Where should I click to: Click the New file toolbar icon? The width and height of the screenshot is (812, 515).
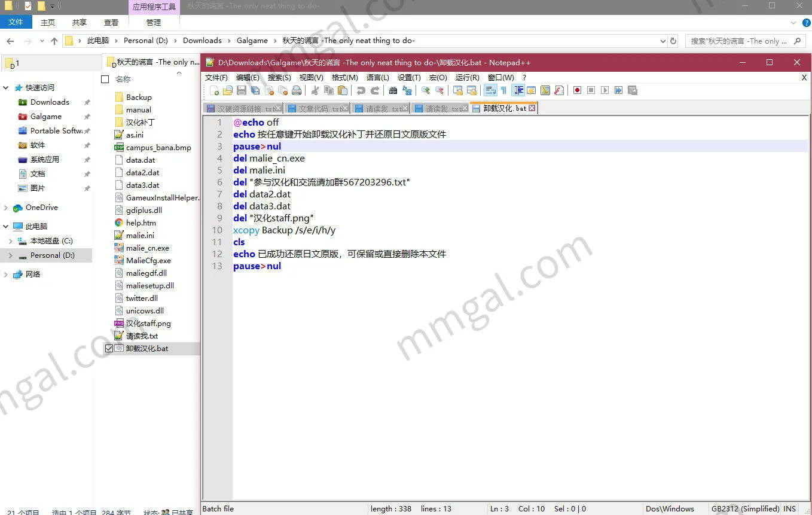click(214, 90)
